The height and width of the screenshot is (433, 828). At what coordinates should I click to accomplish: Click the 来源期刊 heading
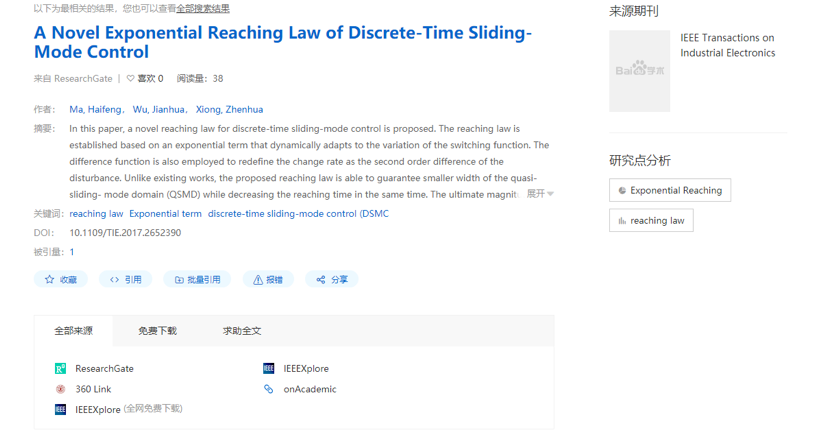634,11
